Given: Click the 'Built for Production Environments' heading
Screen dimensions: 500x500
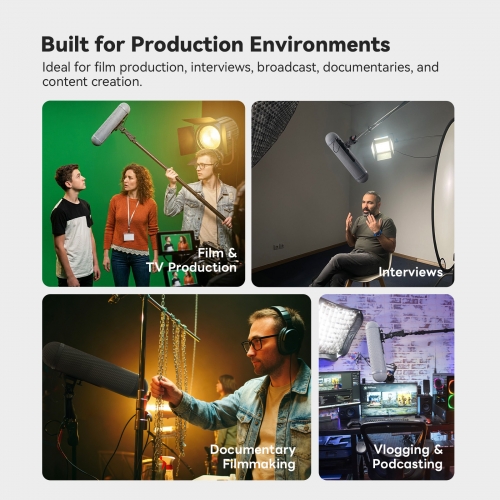Looking at the screenshot, I should point(215,44).
